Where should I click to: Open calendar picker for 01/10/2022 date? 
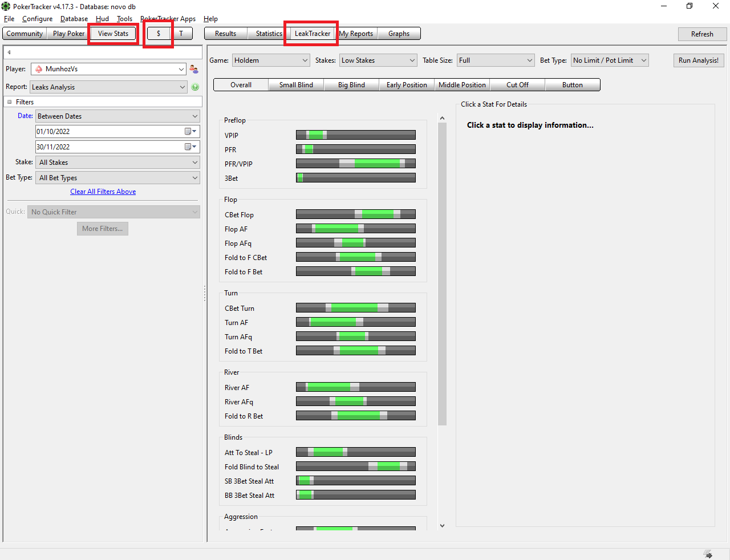[190, 131]
